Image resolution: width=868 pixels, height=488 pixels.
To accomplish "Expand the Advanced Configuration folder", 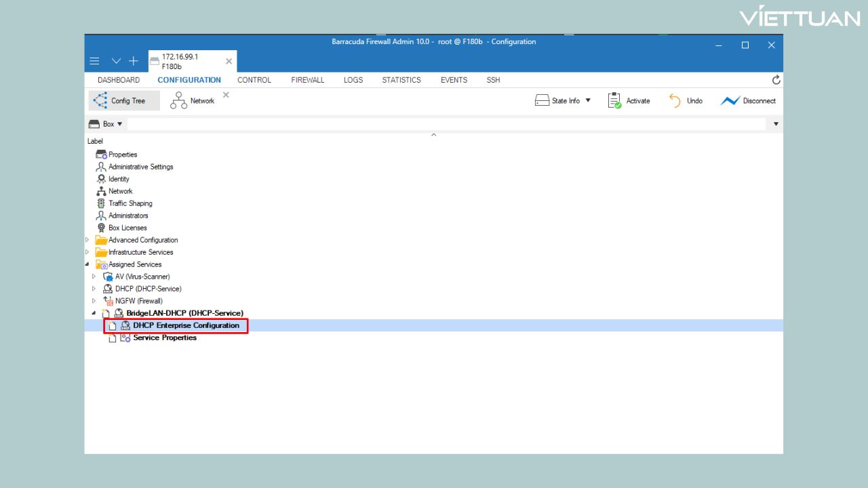I will 87,240.
